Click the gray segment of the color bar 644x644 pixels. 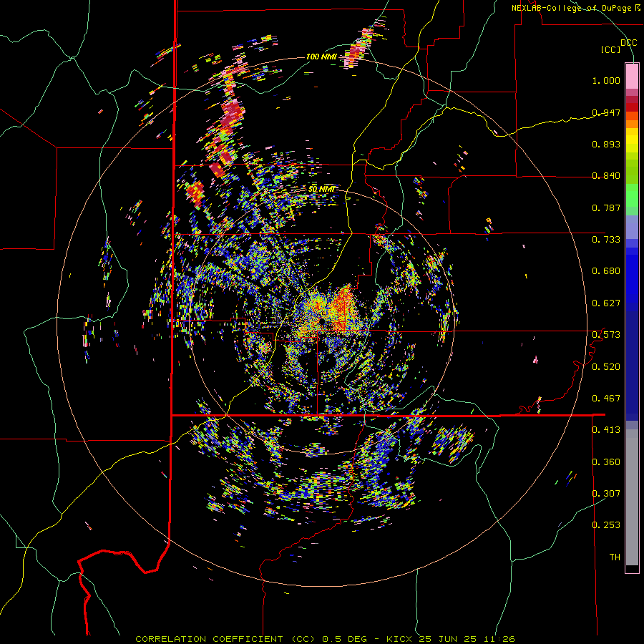(x=632, y=497)
